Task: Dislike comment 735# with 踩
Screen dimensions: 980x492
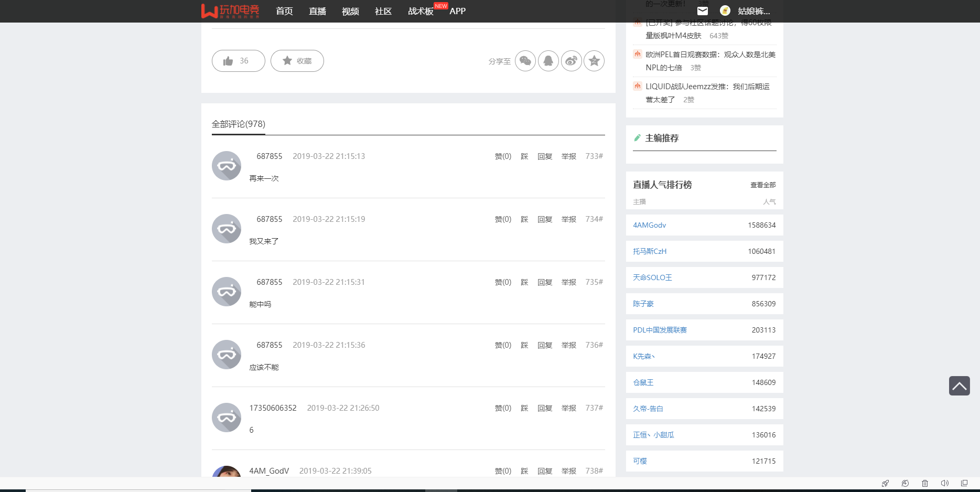Action: [524, 282]
